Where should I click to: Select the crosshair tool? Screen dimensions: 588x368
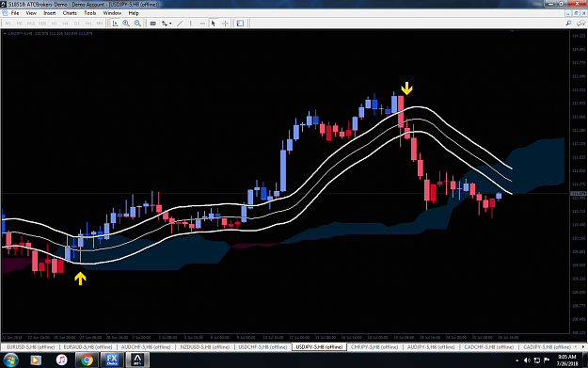click(x=225, y=24)
